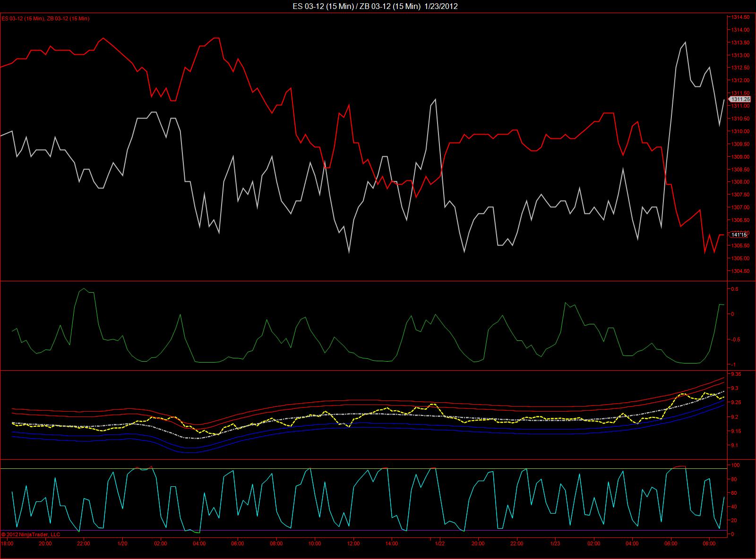Image resolution: width=756 pixels, height=559 pixels.
Task: Click the 1/23 date label on time axis
Action: pyautogui.click(x=555, y=543)
